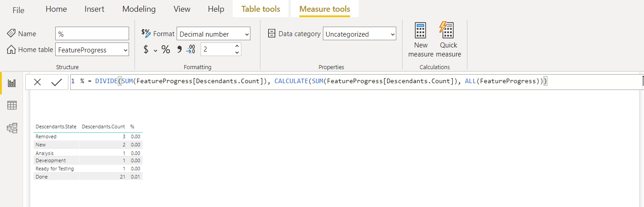Click the count value 21
Viewport: 644px width, 207px height.
(122, 177)
